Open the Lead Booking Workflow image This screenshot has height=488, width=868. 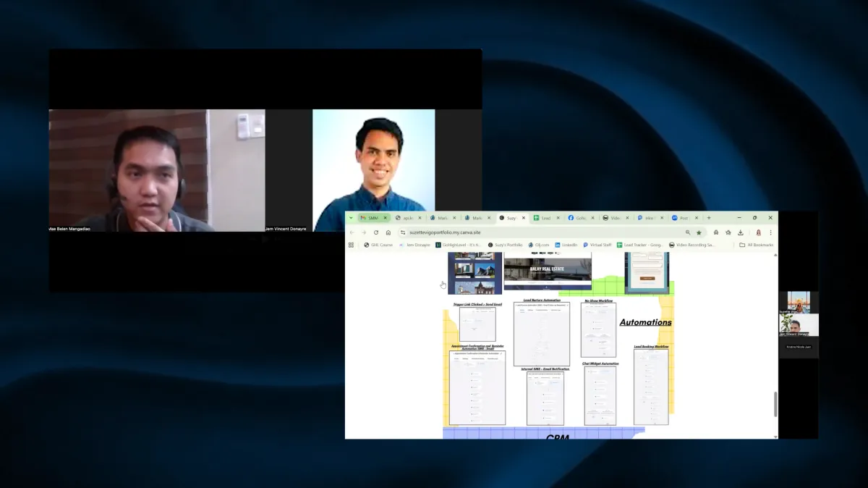click(651, 387)
